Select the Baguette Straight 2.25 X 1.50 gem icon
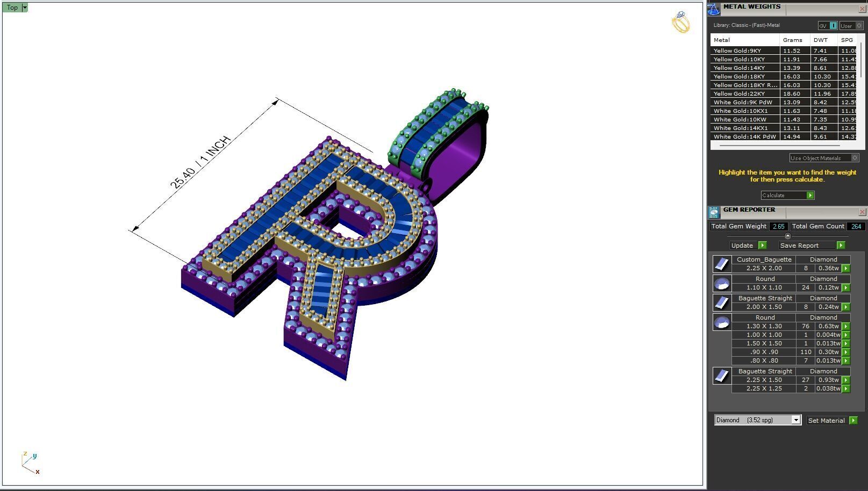The height and width of the screenshot is (491, 868). (722, 376)
